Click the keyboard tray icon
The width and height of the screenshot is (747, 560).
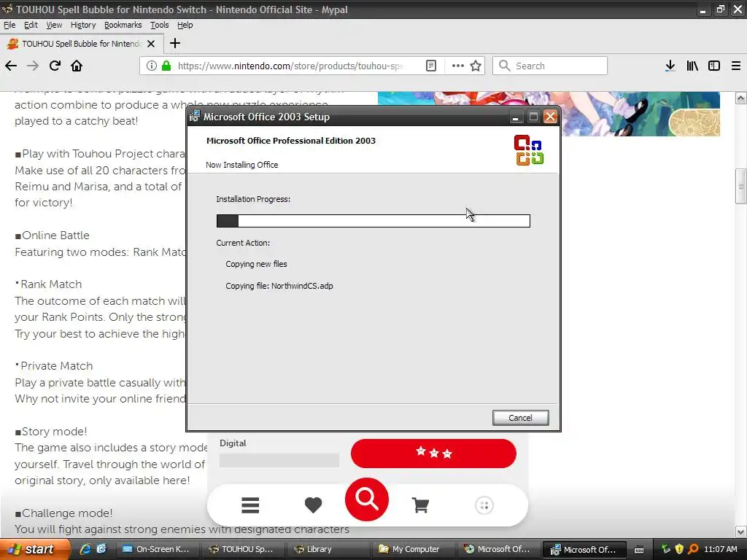[639, 550]
